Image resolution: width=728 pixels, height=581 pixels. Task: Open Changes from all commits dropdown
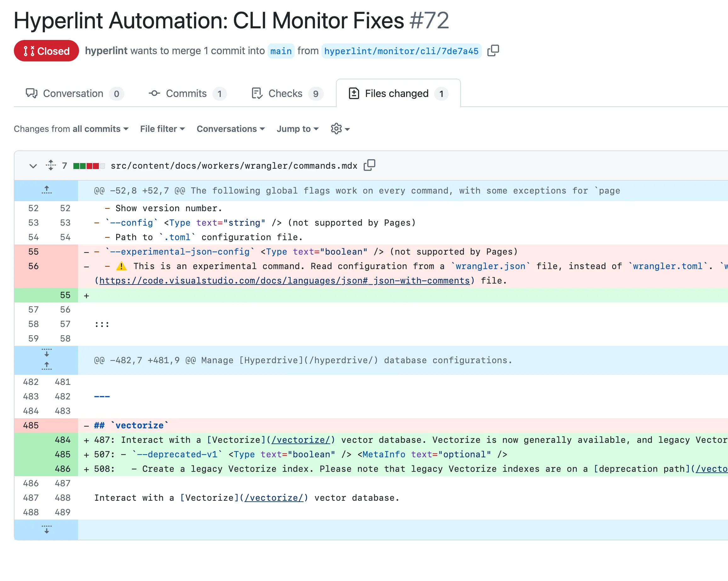(71, 129)
